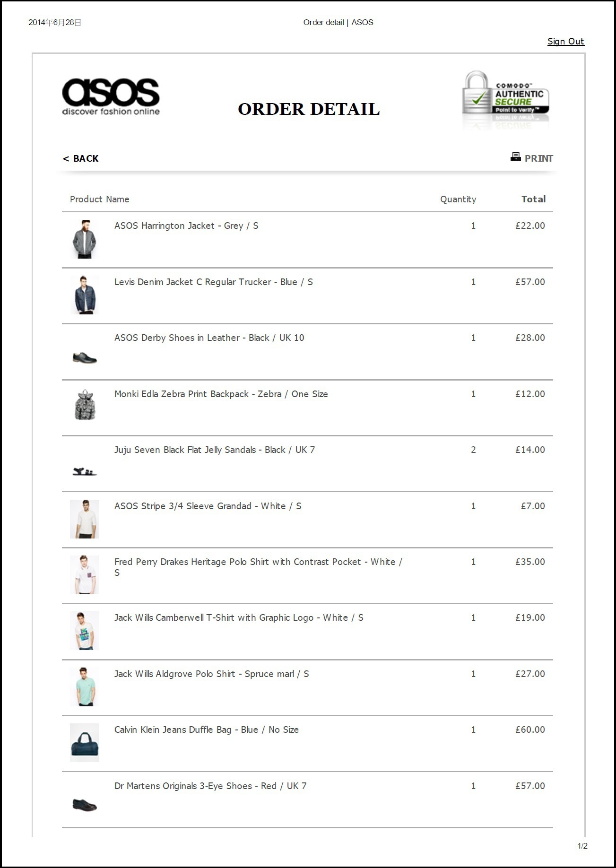Open the Sign Out link
The image size is (616, 868).
[565, 42]
